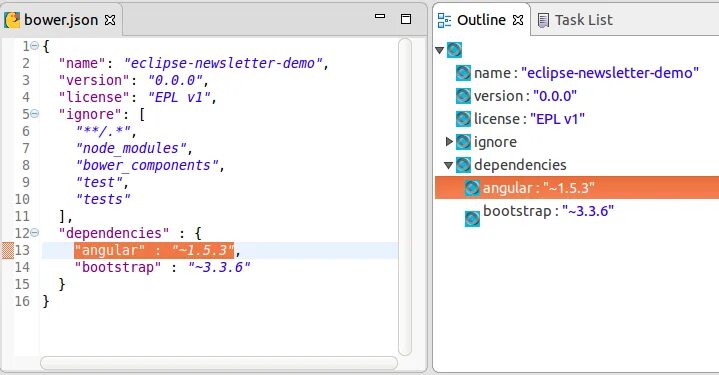
Task: Click the "license" key in editor
Action: 94,97
